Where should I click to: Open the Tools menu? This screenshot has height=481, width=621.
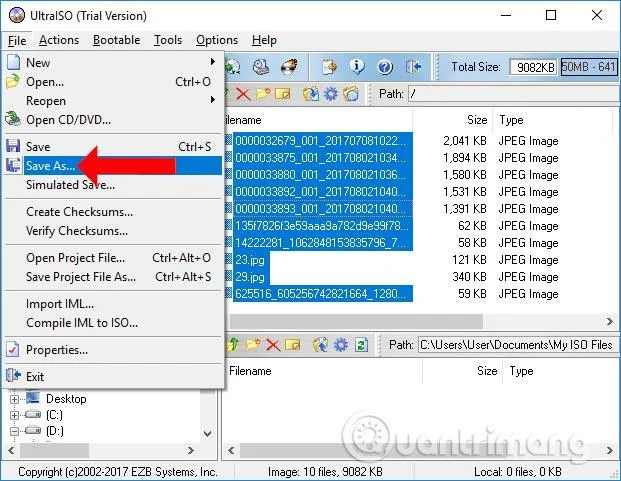tap(168, 40)
